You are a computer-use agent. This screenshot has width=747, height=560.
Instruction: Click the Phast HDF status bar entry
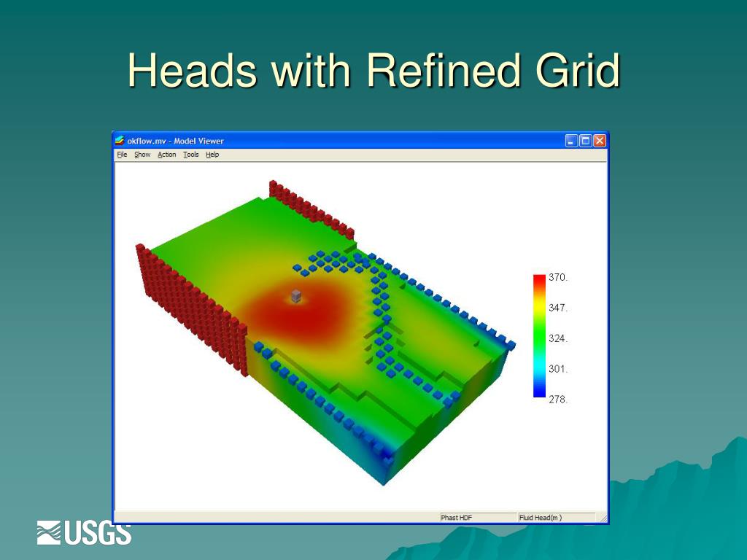[x=479, y=517]
